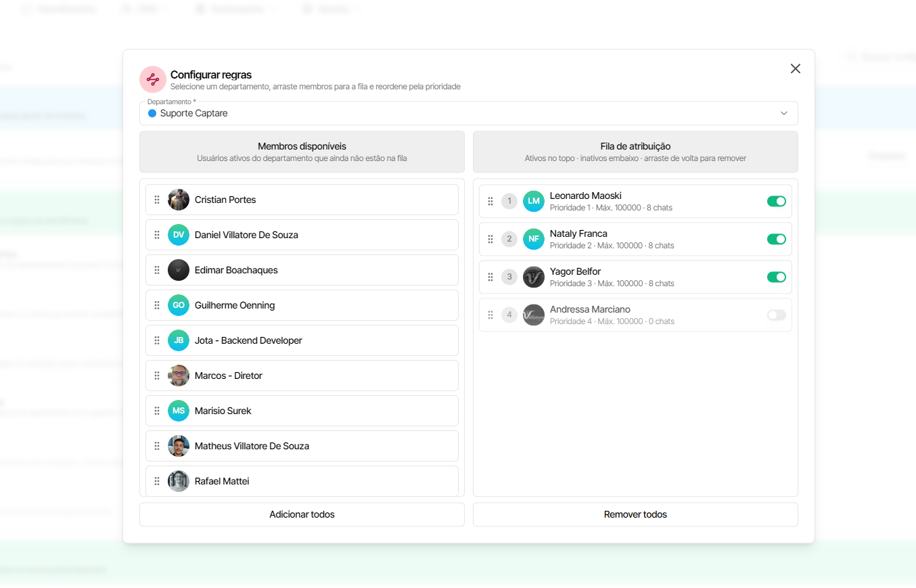This screenshot has height=588, width=916.
Task: Click Andressa Marciano avatar image
Action: tap(534, 315)
